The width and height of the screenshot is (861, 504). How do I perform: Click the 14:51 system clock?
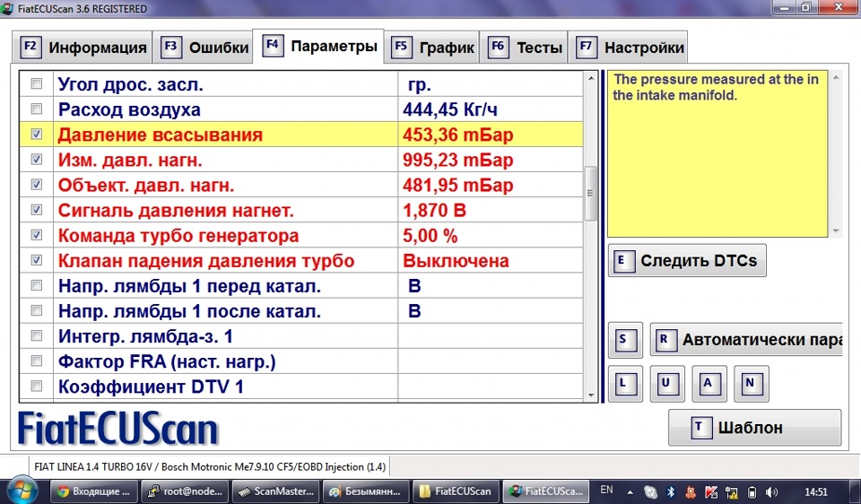(x=815, y=491)
